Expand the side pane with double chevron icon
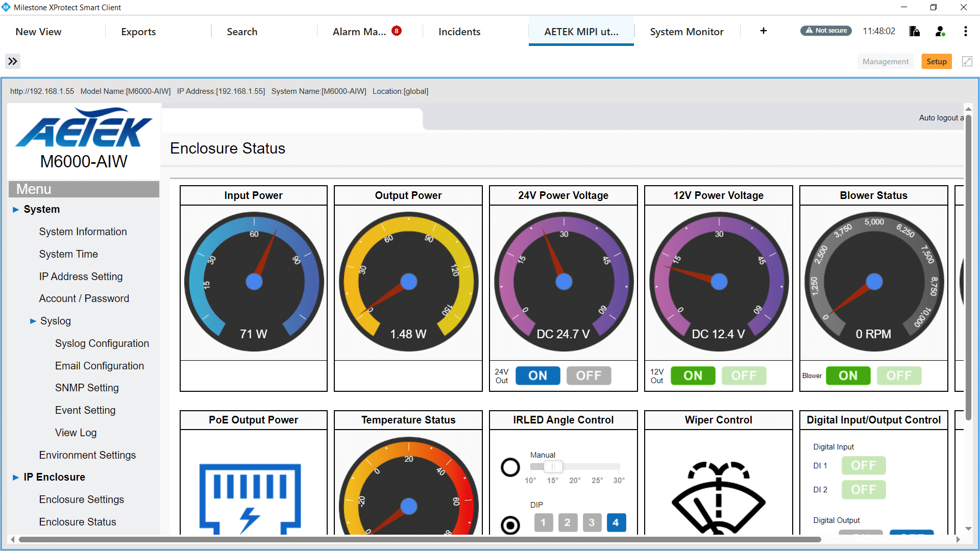Image resolution: width=980 pixels, height=551 pixels. click(13, 61)
